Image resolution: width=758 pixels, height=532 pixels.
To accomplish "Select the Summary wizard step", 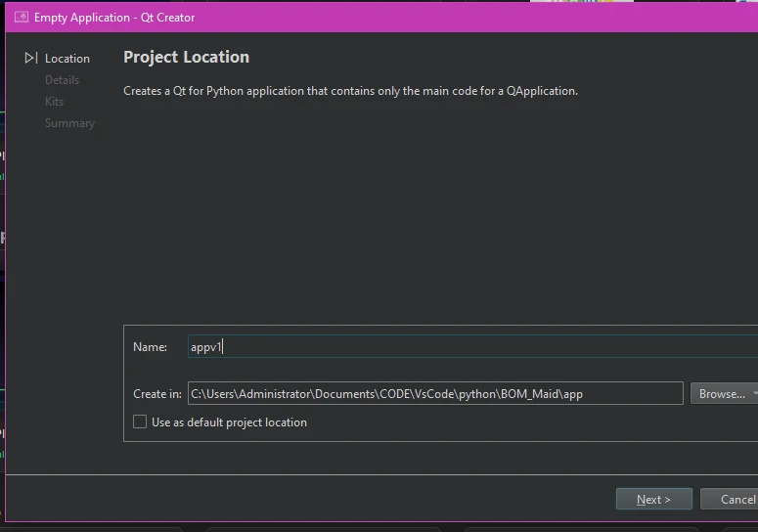I will pyautogui.click(x=69, y=123).
